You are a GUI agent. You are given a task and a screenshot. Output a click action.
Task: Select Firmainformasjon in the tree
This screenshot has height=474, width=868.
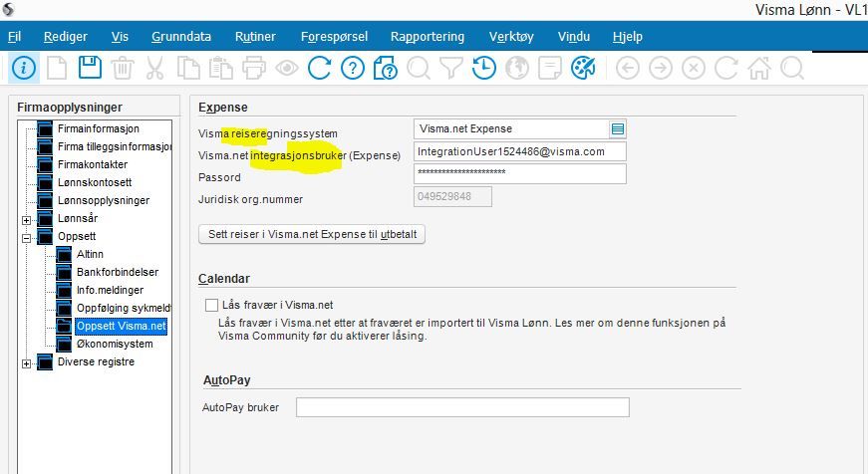(98, 128)
